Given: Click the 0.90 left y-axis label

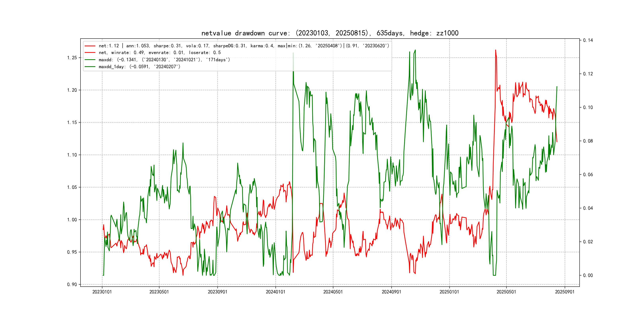Looking at the screenshot, I should pos(72,284).
